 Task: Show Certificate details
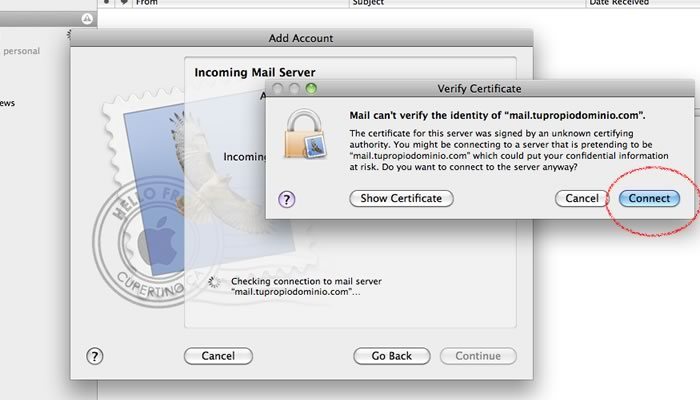coord(401,198)
